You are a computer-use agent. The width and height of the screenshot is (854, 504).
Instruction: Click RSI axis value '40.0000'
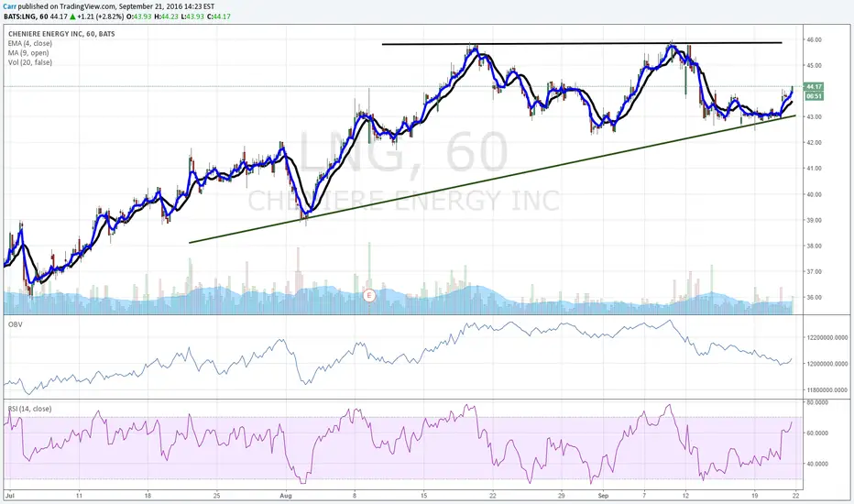(x=817, y=465)
